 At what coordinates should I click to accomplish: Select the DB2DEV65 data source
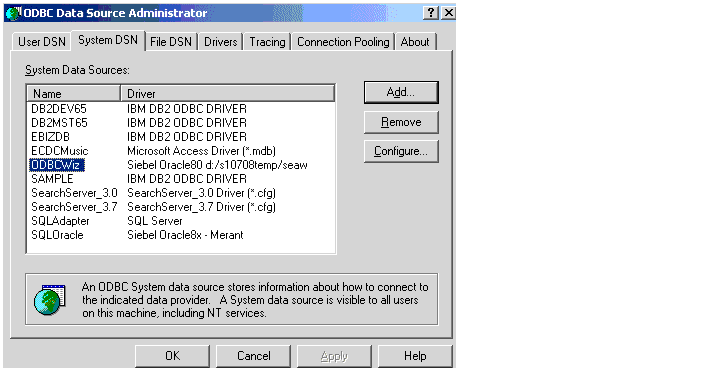click(59, 109)
